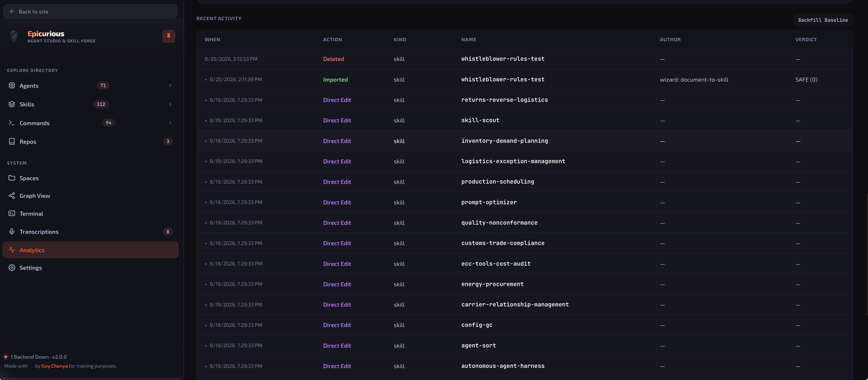This screenshot has width=868, height=380.
Task: Click the Epicurious title
Action: 46,33
